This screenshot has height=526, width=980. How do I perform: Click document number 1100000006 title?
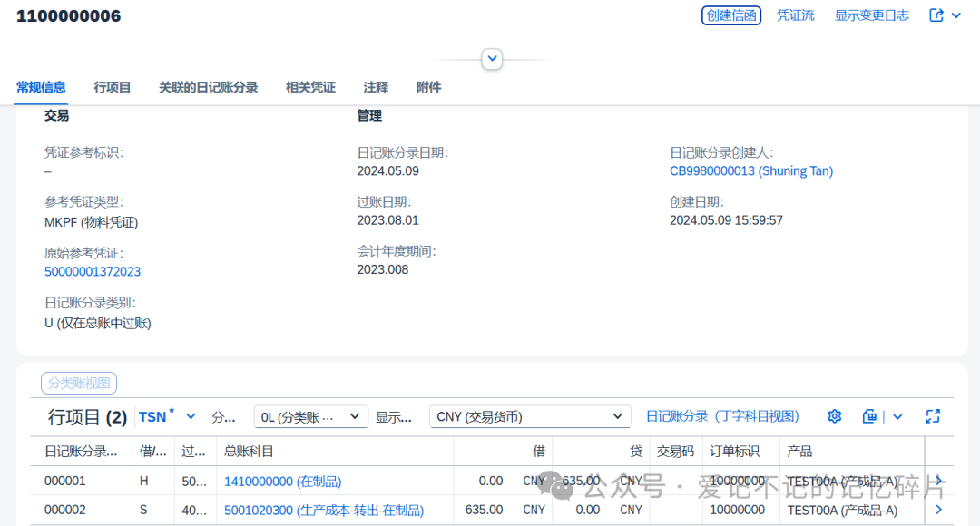[69, 15]
